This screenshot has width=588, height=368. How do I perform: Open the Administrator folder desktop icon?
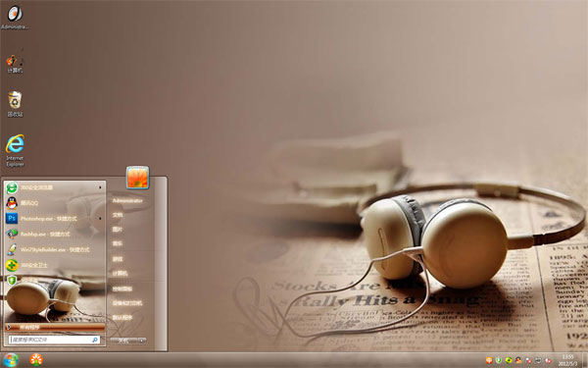coord(15,18)
